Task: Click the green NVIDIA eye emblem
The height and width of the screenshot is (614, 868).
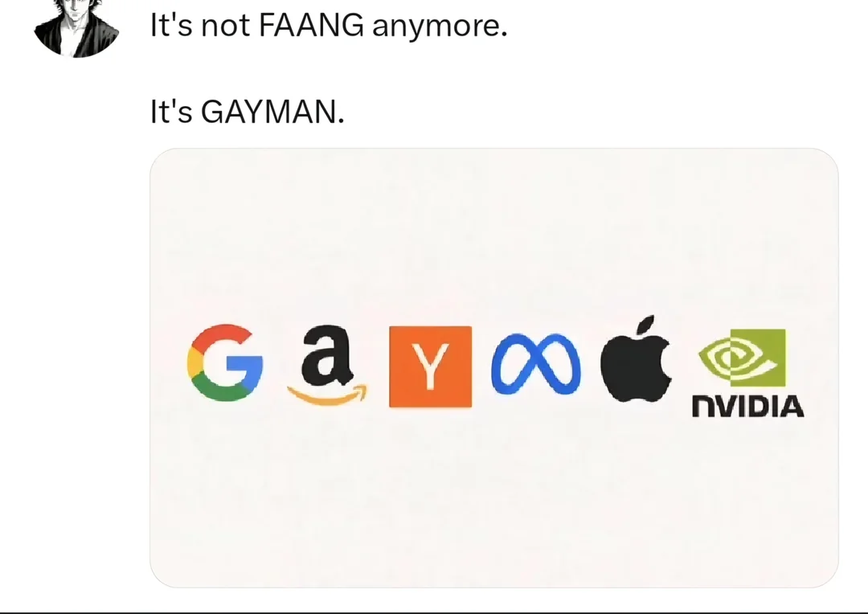Action: click(743, 358)
